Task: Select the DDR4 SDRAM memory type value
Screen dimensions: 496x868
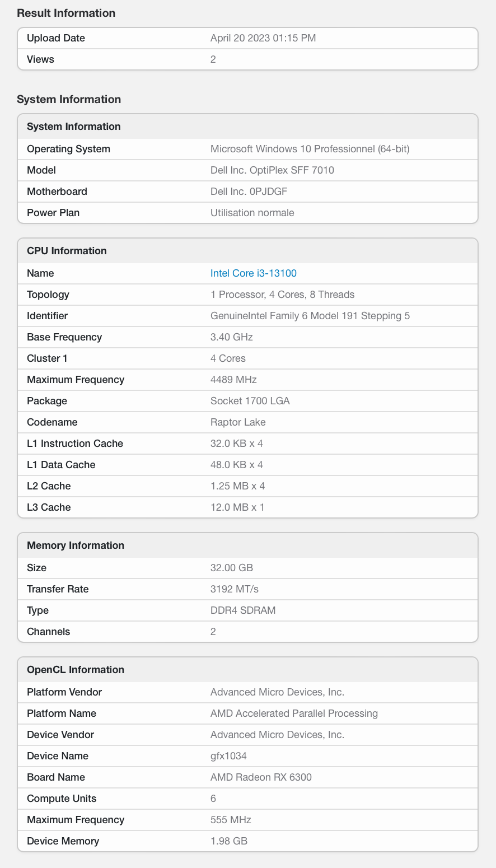Action: tap(243, 610)
